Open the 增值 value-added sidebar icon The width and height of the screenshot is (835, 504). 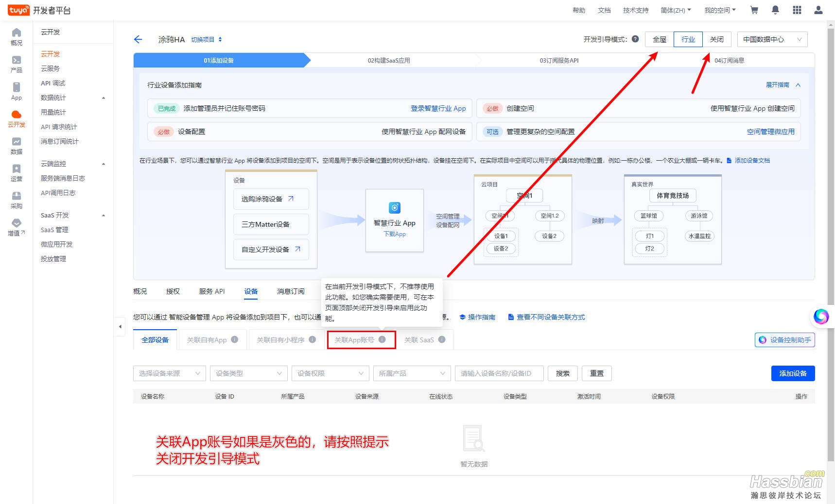17,227
